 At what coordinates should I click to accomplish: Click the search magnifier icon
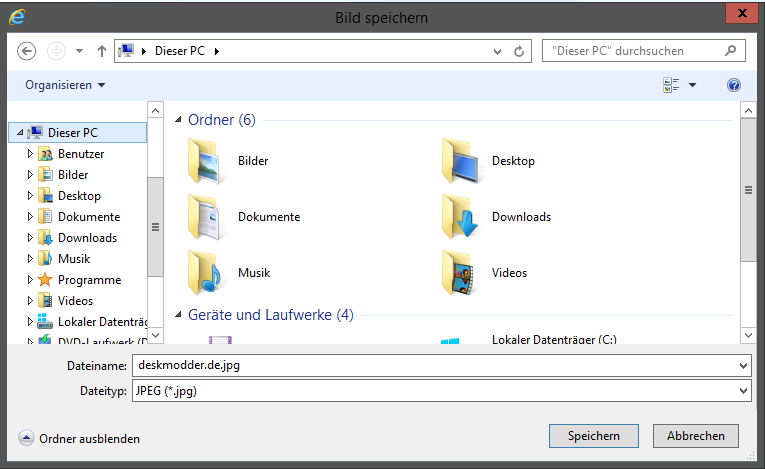(x=730, y=51)
